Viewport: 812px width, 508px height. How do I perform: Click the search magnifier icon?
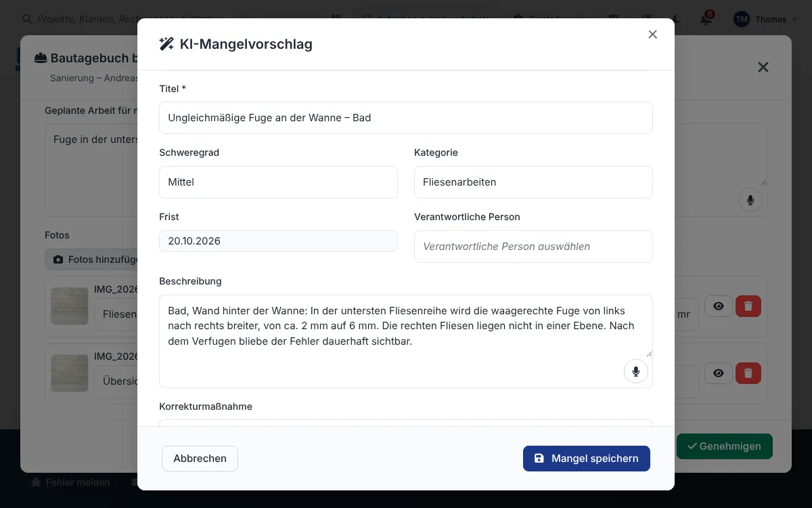coord(27,19)
